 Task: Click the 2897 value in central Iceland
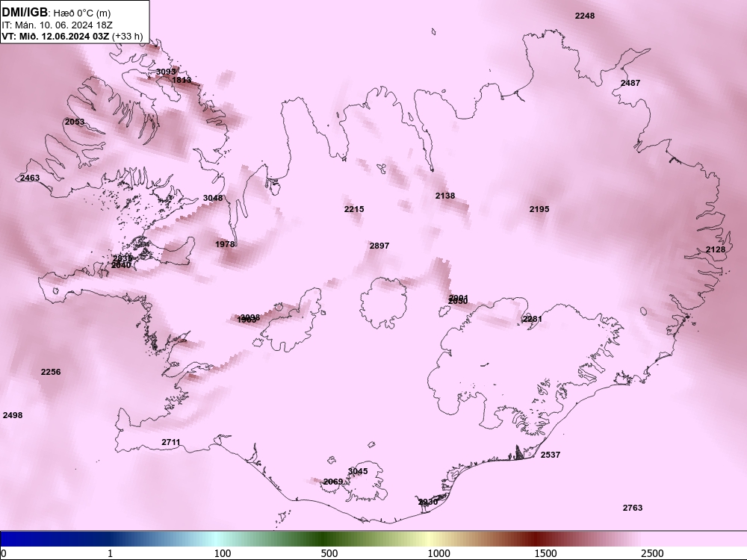pos(379,246)
